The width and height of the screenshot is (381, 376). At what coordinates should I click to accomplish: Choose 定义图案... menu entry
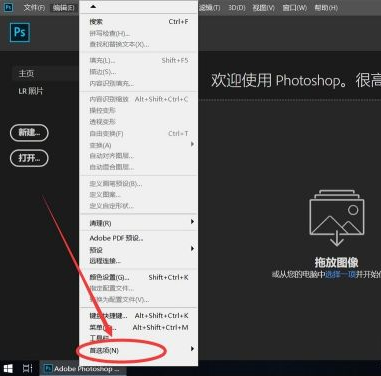point(138,194)
